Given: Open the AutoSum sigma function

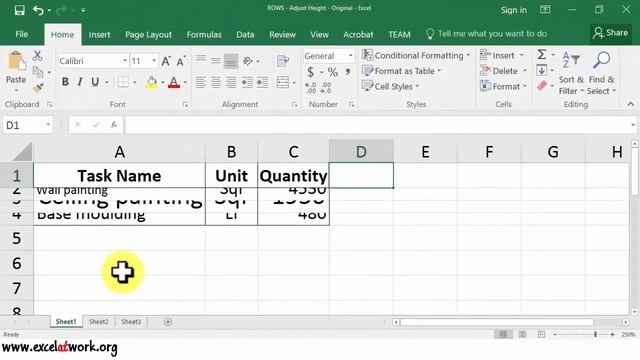Looking at the screenshot, I should click(x=542, y=55).
